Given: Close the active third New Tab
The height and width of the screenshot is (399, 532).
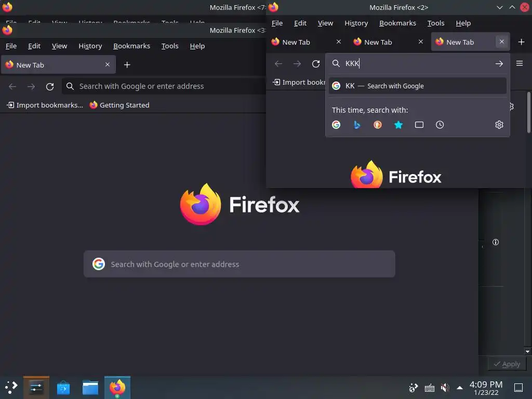Looking at the screenshot, I should coord(502,42).
